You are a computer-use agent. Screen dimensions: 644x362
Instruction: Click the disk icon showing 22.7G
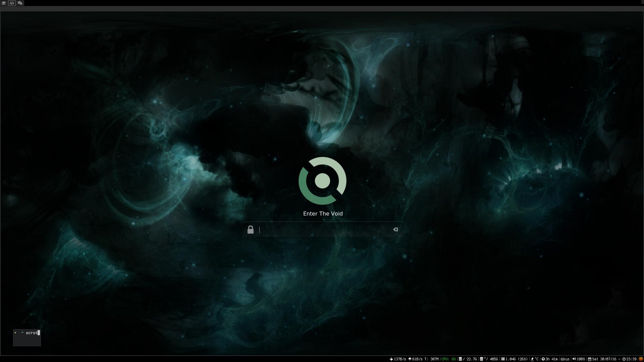[461, 359]
